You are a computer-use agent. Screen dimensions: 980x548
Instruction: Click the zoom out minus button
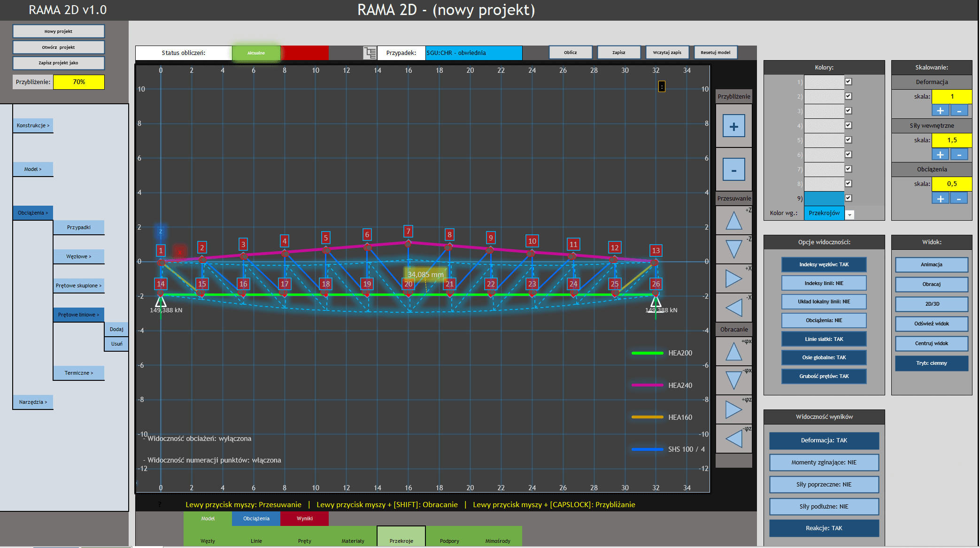pos(733,170)
